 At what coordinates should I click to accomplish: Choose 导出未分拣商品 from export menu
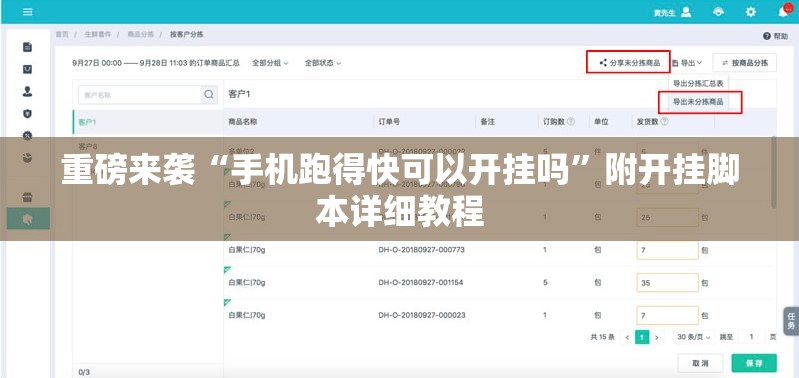tap(698, 102)
